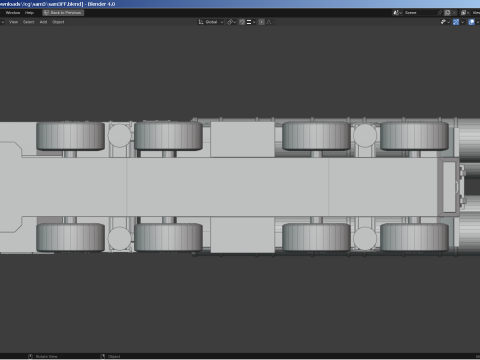
Task: Select the top-left wheel in the viewport
Action: pyautogui.click(x=70, y=136)
